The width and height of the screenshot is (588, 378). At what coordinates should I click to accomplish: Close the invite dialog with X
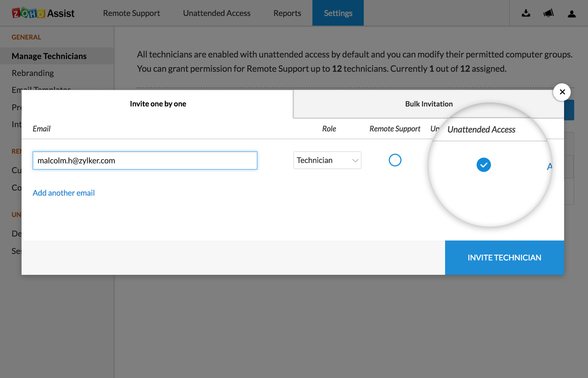pyautogui.click(x=562, y=92)
